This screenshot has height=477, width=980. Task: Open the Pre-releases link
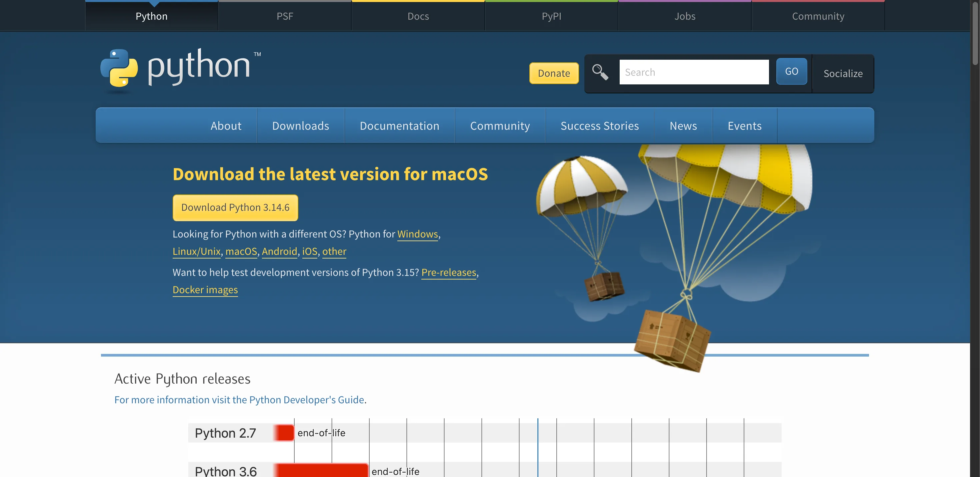tap(449, 273)
